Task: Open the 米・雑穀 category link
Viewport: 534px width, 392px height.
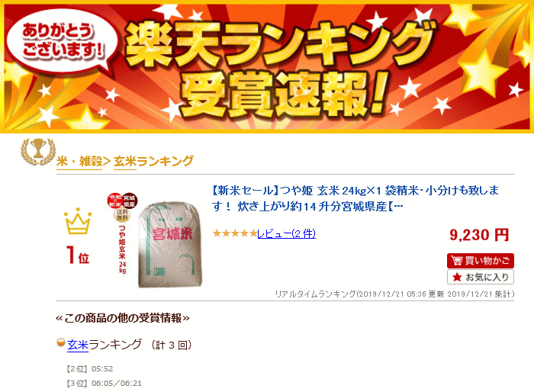Action: tap(79, 161)
